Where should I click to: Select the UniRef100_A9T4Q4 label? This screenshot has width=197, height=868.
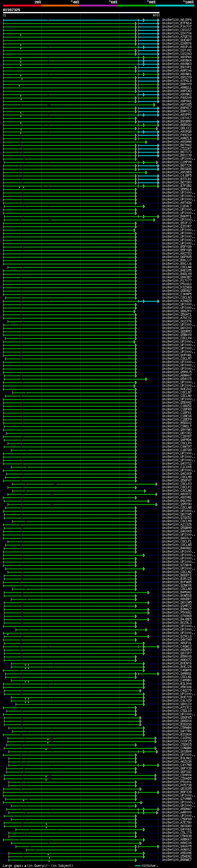pyautogui.click(x=177, y=203)
